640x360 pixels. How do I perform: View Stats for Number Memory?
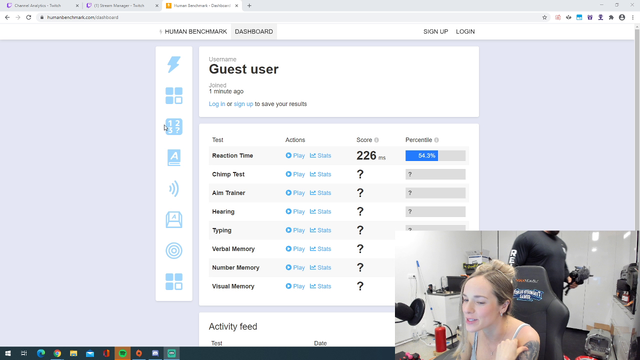tap(320, 268)
